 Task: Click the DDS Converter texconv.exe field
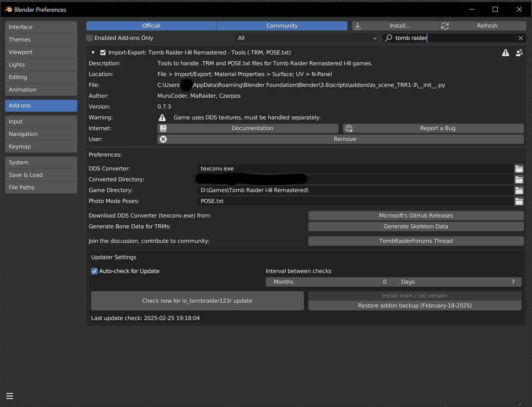coord(355,168)
